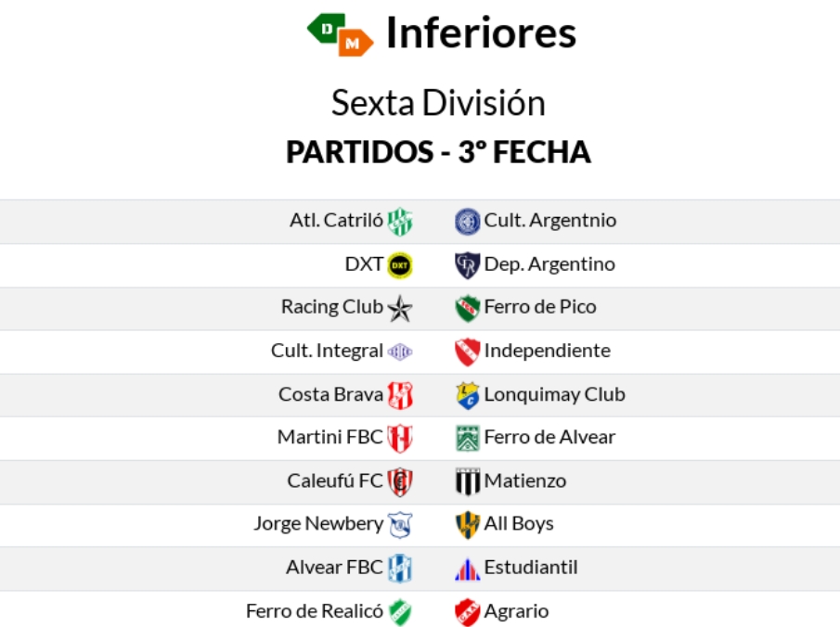The width and height of the screenshot is (840, 627).
Task: Click the Atl. Catriló team crest
Action: [x=400, y=222]
